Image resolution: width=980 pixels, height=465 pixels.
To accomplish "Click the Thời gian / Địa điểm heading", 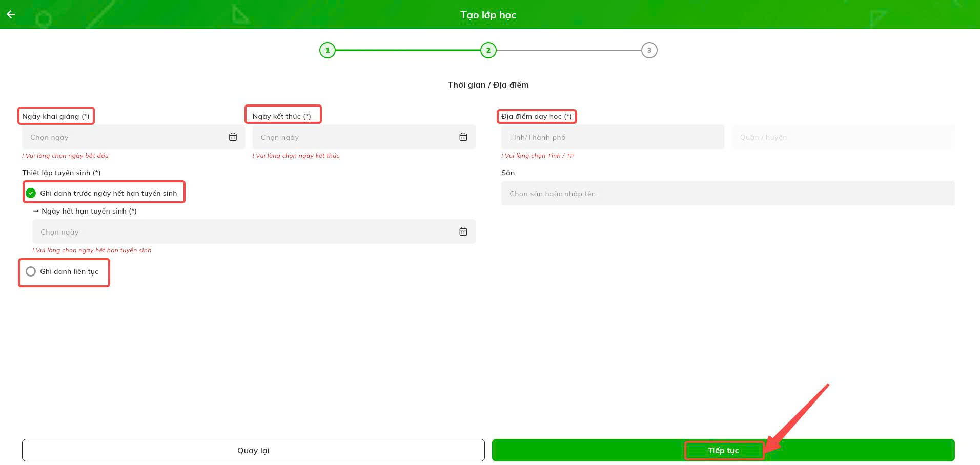I will coord(488,85).
